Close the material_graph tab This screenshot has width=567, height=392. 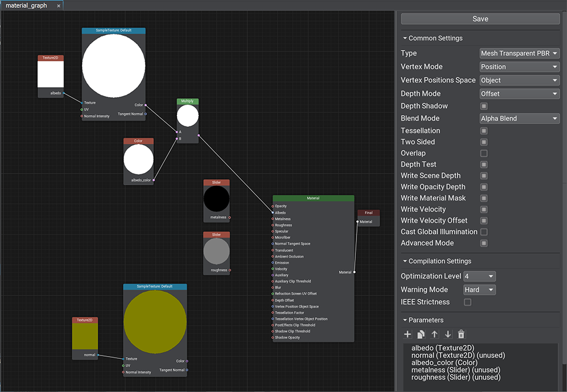pos(58,6)
